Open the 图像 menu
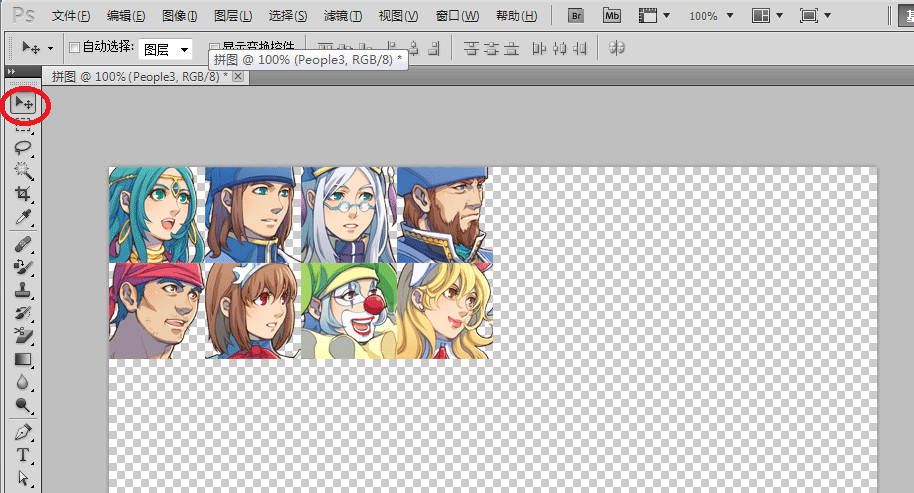The image size is (914, 493). coord(179,16)
